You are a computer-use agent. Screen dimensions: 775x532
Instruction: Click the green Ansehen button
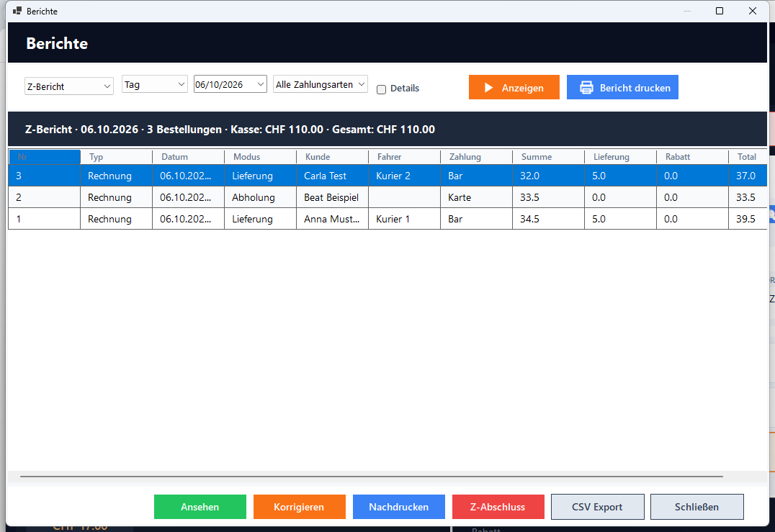(200, 507)
